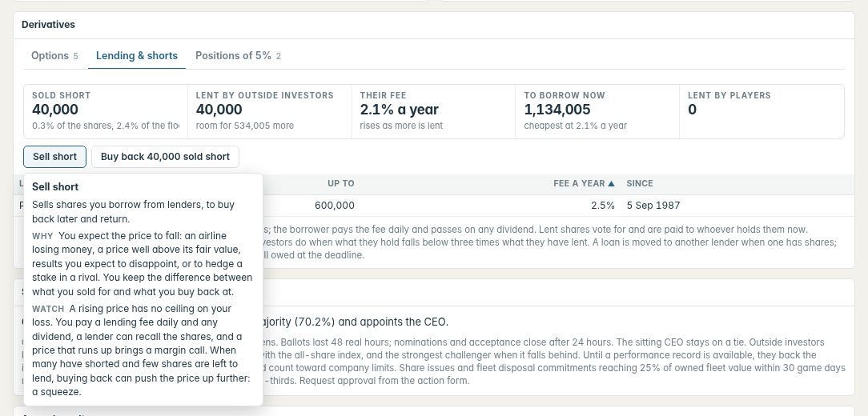
Task: Sort by the SINCE column header
Action: pyautogui.click(x=639, y=184)
